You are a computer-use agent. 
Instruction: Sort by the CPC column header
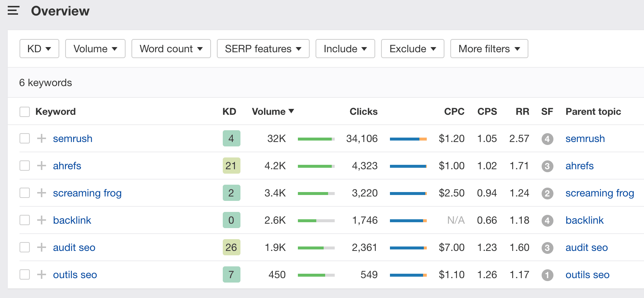click(x=454, y=111)
